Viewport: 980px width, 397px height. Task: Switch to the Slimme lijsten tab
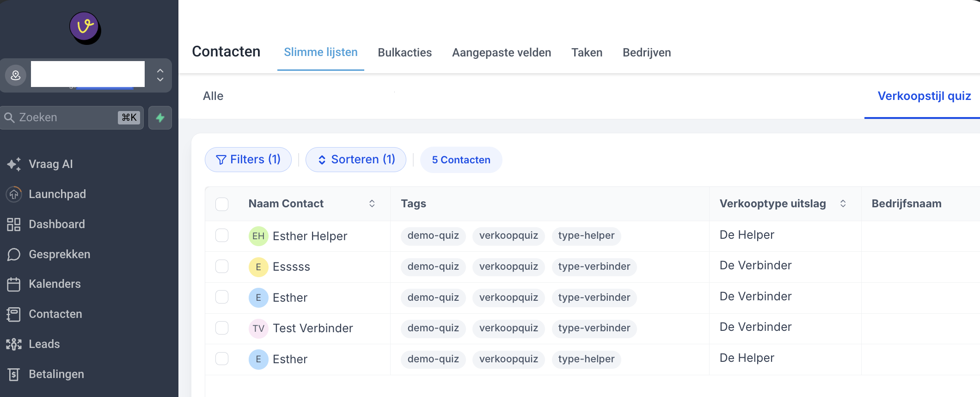point(321,52)
